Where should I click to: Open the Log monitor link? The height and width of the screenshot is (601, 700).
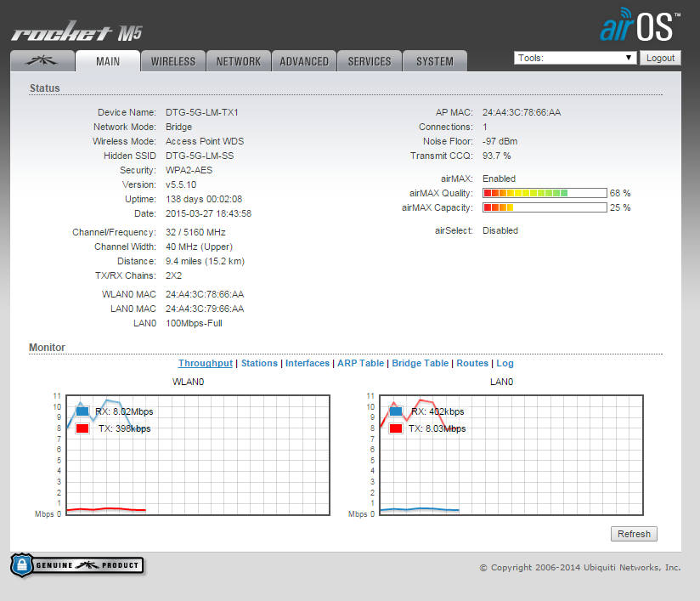click(505, 363)
